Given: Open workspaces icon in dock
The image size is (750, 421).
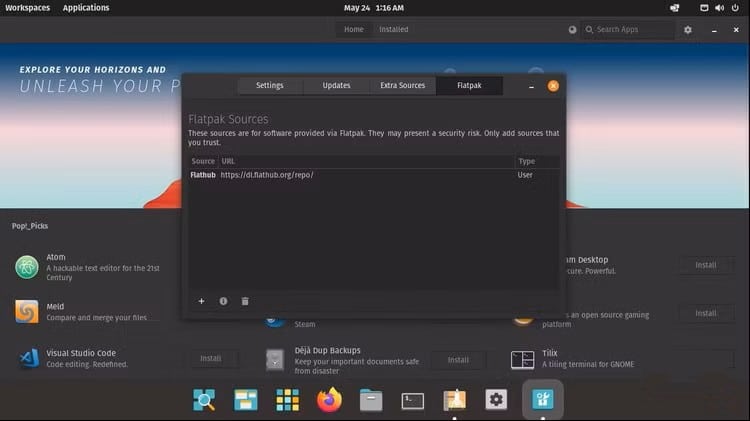Looking at the screenshot, I should pos(246,400).
